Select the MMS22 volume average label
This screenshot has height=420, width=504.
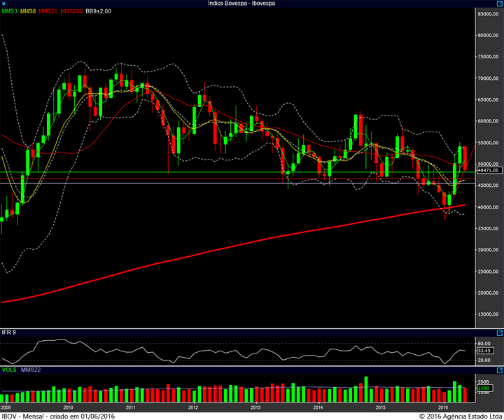[x=31, y=369]
